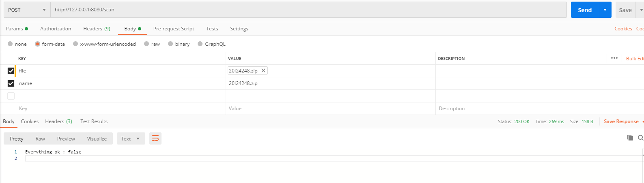
Task: Switch response view to Raw
Action: [40, 138]
